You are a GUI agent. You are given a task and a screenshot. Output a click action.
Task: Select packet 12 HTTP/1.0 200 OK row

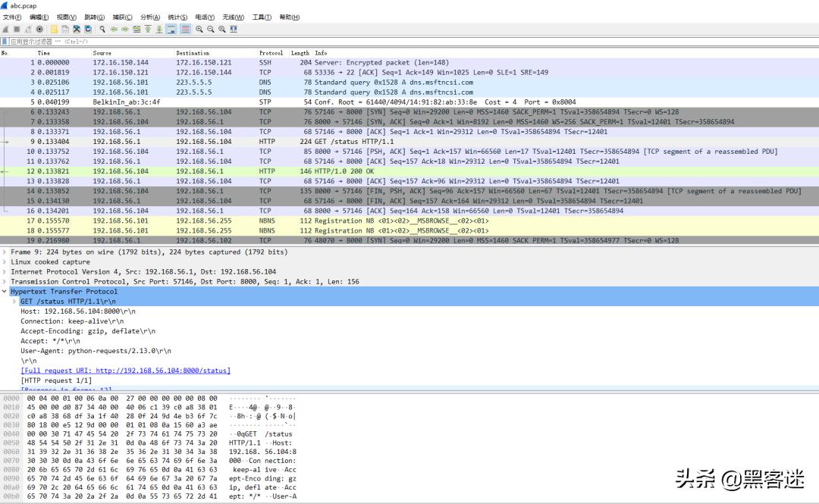pos(379,171)
